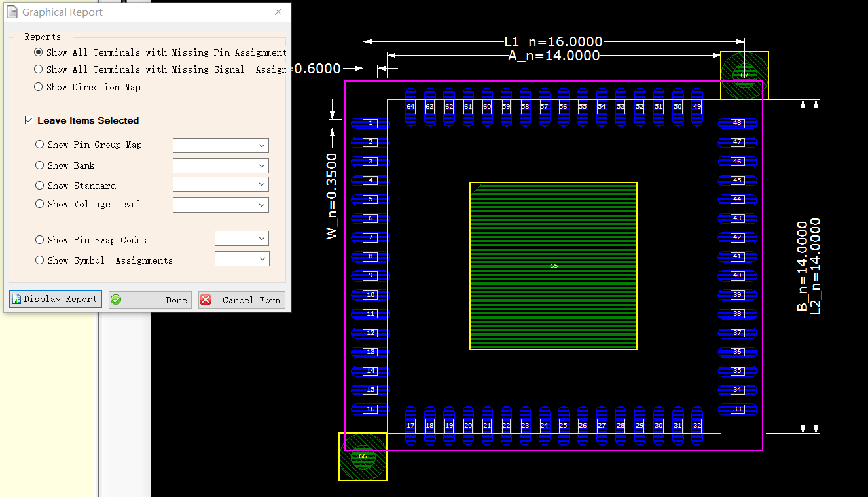Viewport: 868px width, 497px height.
Task: Select pin pad number 48 on the right
Action: 738,123
